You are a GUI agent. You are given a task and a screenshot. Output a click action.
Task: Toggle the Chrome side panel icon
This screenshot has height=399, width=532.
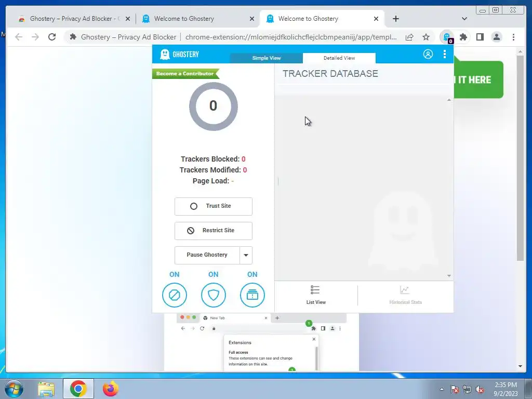click(480, 37)
